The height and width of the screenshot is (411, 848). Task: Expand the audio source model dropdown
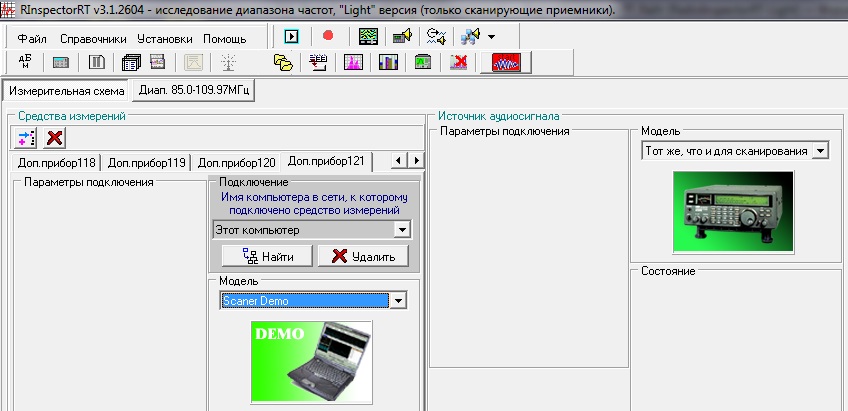pos(821,150)
